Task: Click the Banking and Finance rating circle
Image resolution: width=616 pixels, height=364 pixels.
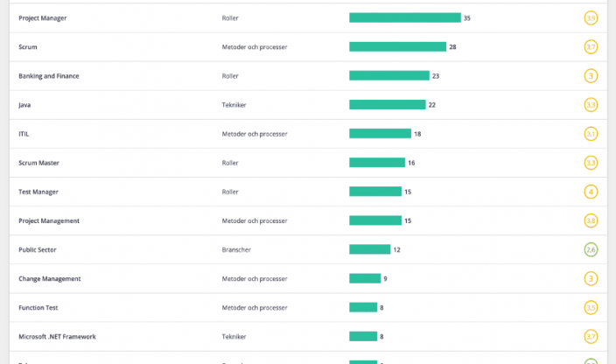Action: [591, 76]
